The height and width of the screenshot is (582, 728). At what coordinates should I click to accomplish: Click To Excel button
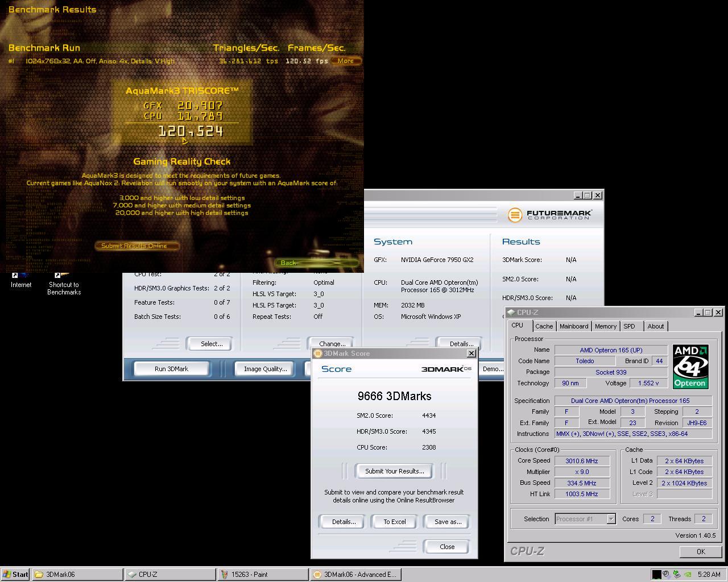point(395,522)
